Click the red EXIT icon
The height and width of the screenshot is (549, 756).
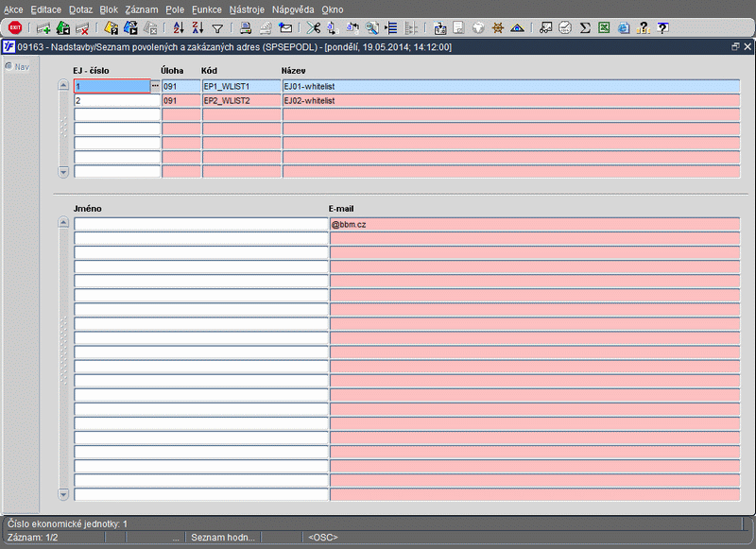tap(15, 28)
